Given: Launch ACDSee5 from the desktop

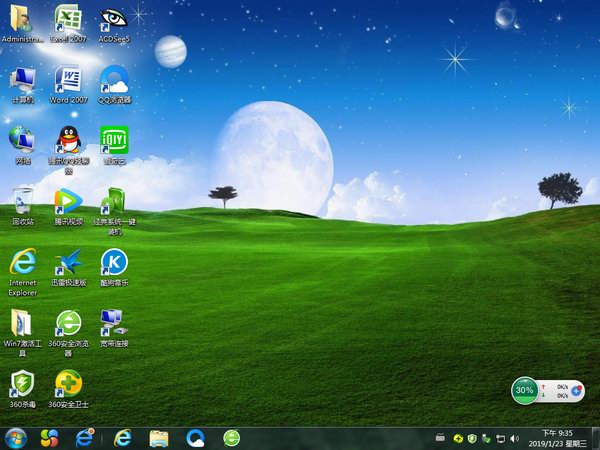Looking at the screenshot, I should coord(114,20).
